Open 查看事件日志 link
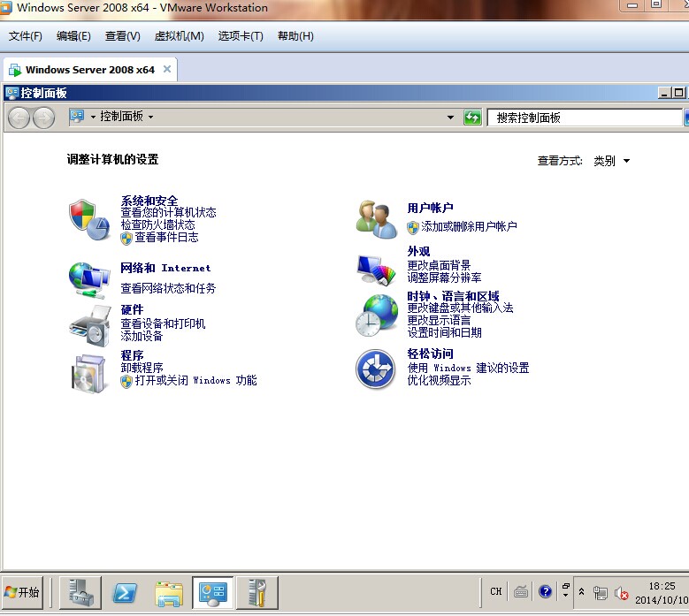The width and height of the screenshot is (689, 616). point(166,237)
